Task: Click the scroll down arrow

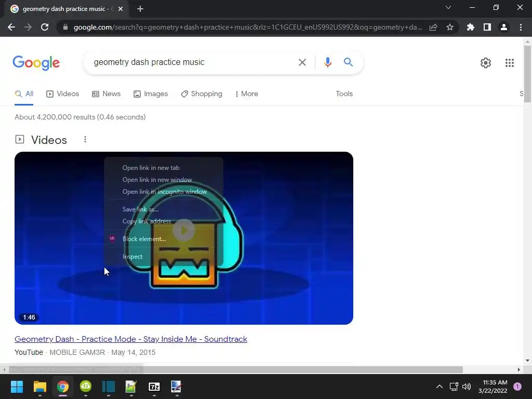Action: pyautogui.click(x=527, y=361)
